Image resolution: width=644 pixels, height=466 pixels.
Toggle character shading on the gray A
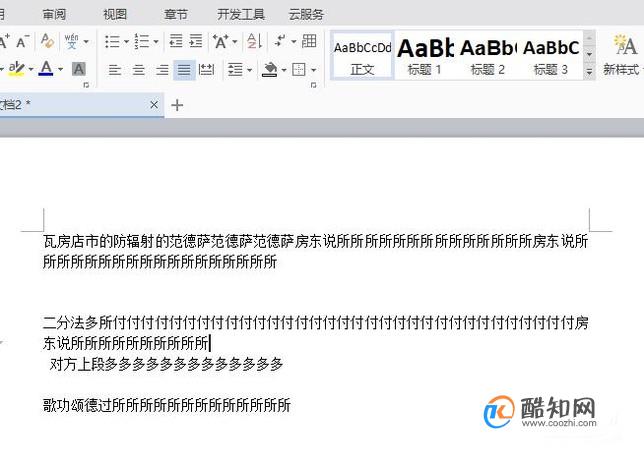point(79,69)
